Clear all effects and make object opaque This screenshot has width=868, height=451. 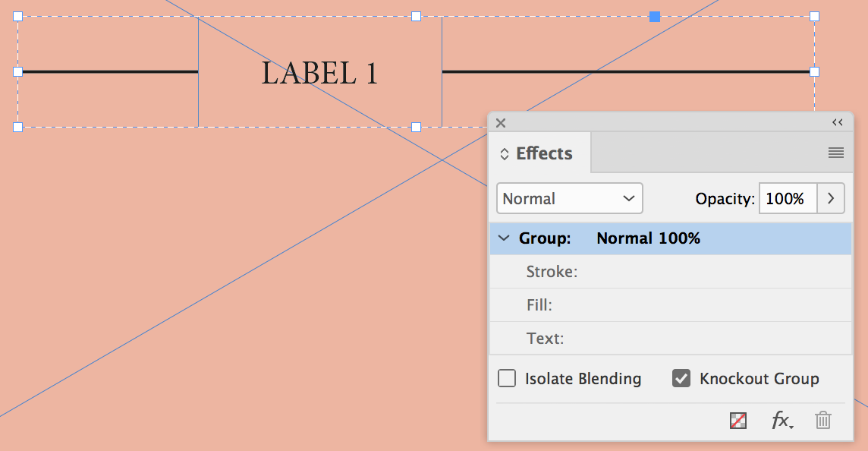737,420
